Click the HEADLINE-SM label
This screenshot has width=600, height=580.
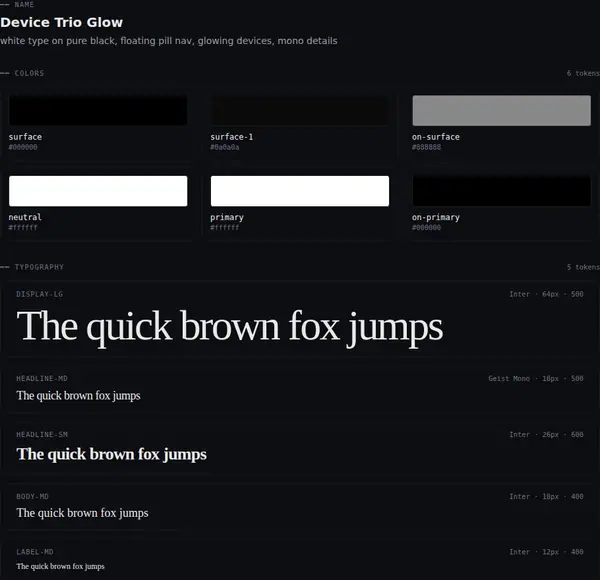click(x=42, y=435)
